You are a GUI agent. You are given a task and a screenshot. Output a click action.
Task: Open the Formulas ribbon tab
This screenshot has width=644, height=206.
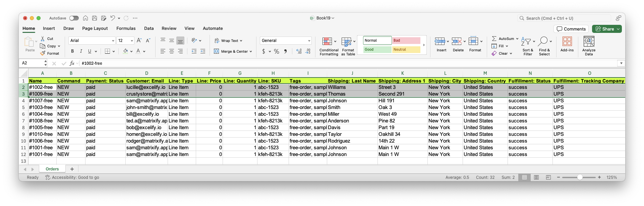click(126, 29)
